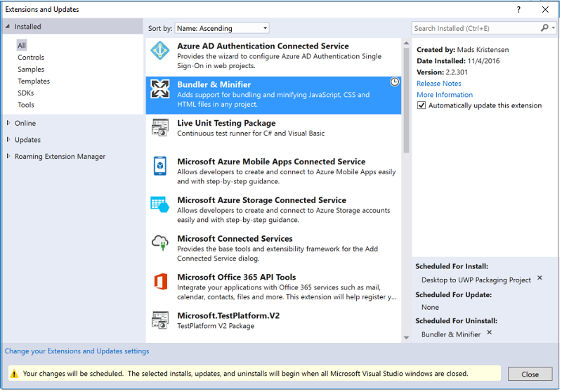Image resolution: width=562 pixels, height=392 pixels.
Task: Cancel scheduled uninstall of Bundler & Minifier
Action: pyautogui.click(x=489, y=332)
